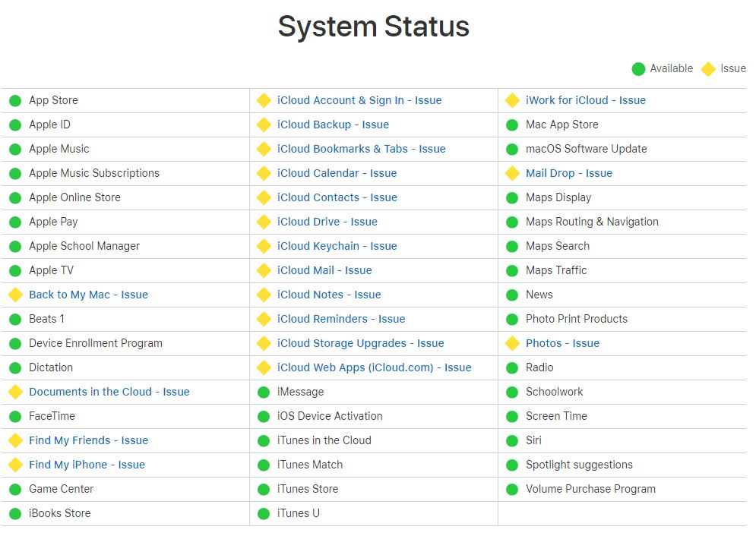
Task: Click the green Available dot in the legend
Action: click(638, 69)
